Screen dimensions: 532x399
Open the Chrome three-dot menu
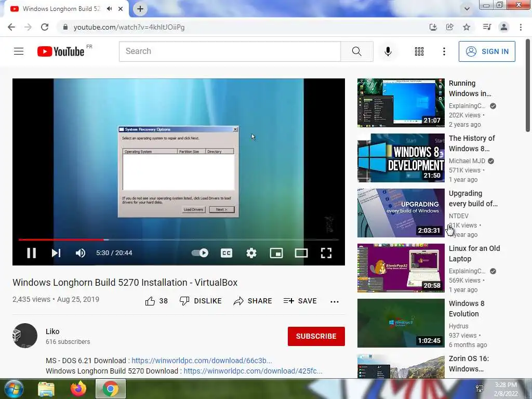click(x=521, y=27)
